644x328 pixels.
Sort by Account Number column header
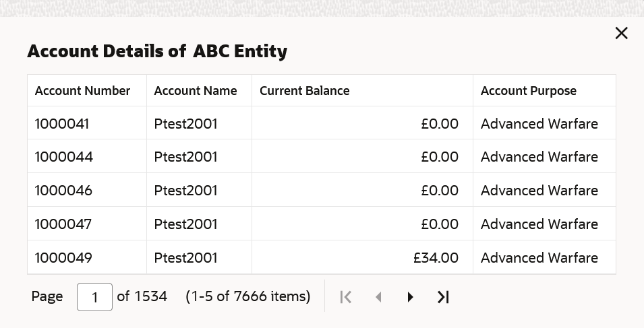pos(82,91)
